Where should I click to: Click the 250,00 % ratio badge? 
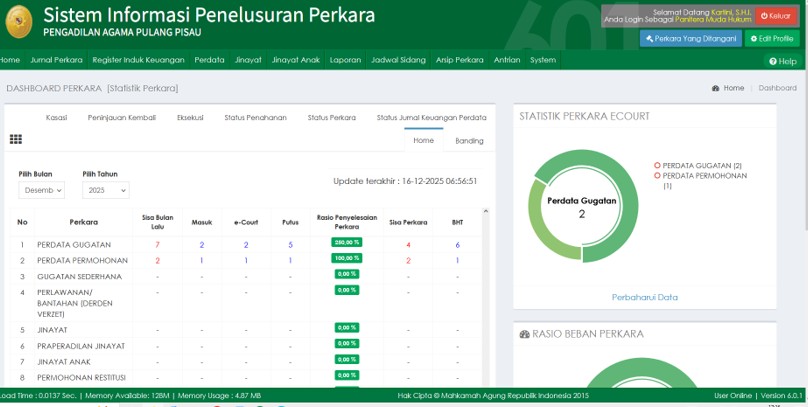(x=346, y=242)
